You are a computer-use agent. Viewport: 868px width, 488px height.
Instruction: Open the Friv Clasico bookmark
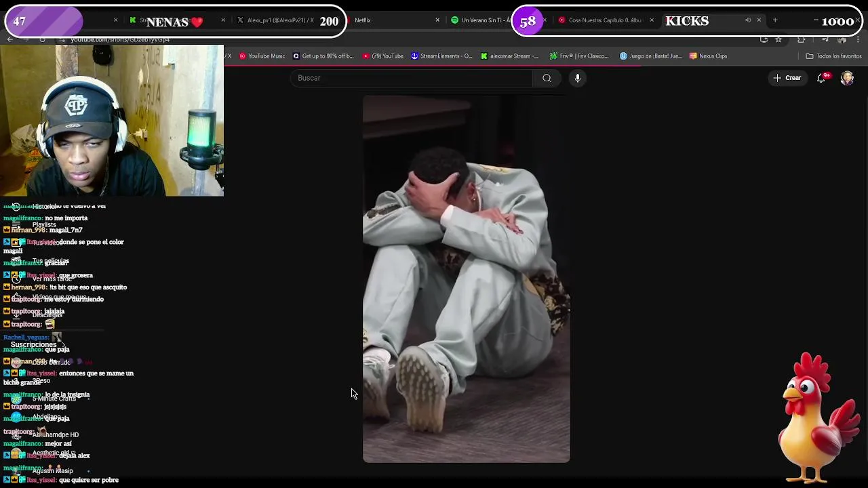[x=579, y=56]
